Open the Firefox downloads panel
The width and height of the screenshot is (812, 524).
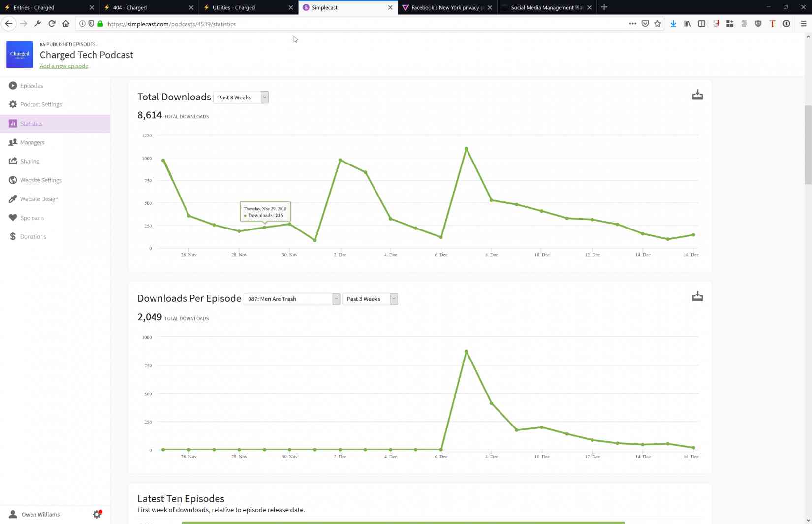point(673,24)
